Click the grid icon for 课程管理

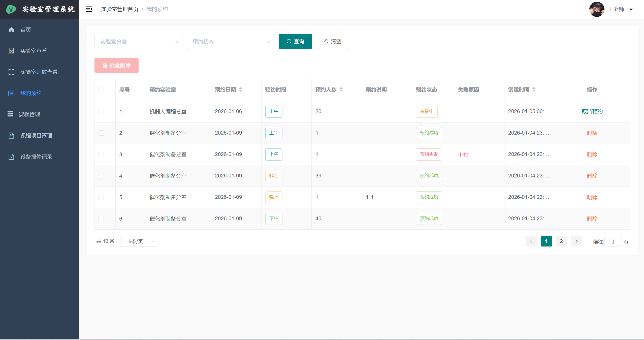[10, 114]
